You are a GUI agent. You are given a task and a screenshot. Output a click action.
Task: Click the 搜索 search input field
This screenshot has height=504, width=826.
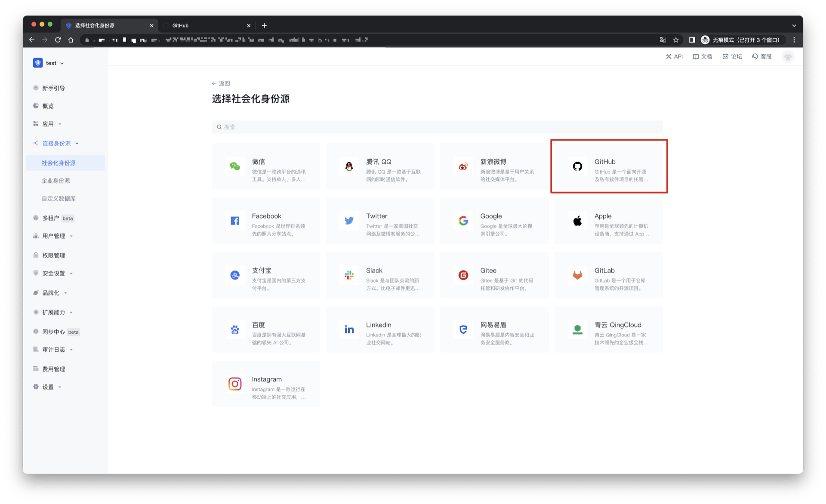(x=437, y=126)
